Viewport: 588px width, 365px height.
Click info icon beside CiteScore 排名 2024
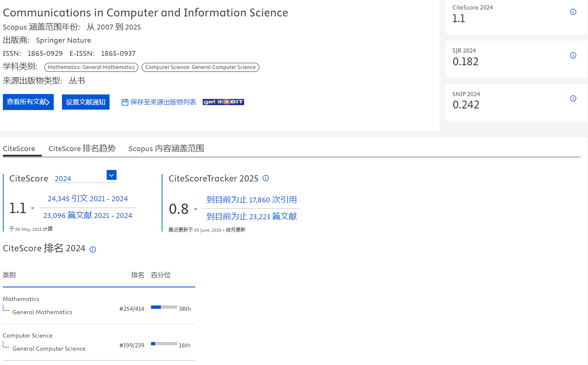tap(93, 250)
